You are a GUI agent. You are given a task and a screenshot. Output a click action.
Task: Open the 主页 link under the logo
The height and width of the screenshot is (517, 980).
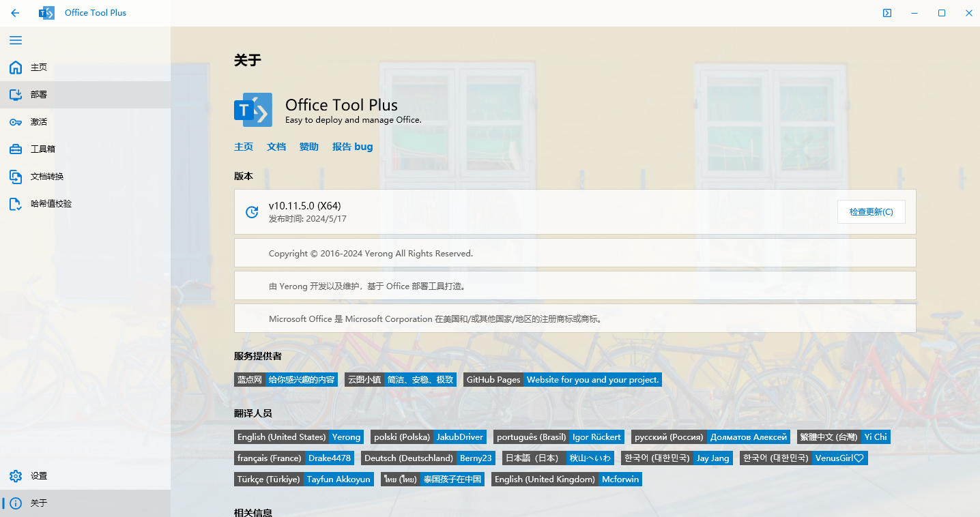click(244, 147)
